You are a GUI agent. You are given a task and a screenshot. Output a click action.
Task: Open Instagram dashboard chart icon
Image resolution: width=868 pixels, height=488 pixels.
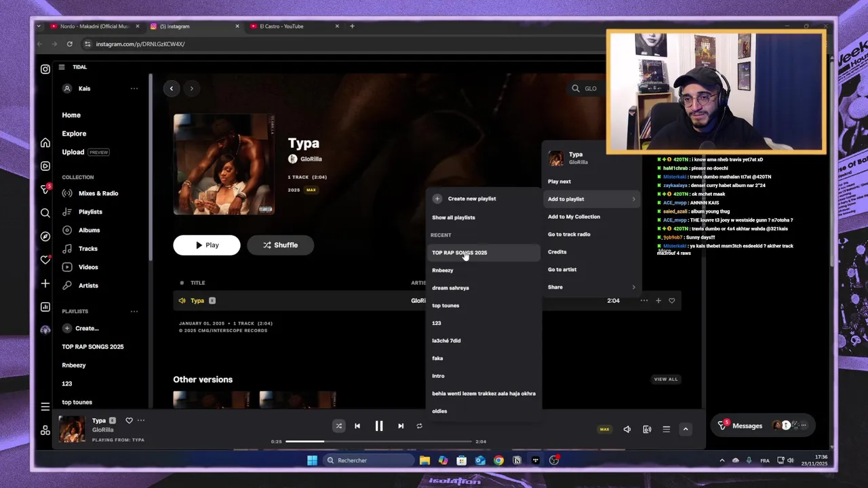45,307
